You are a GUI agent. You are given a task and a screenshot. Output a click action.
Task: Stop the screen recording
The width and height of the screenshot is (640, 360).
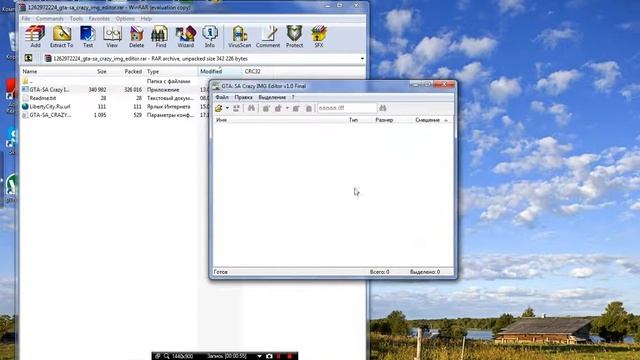(x=289, y=356)
